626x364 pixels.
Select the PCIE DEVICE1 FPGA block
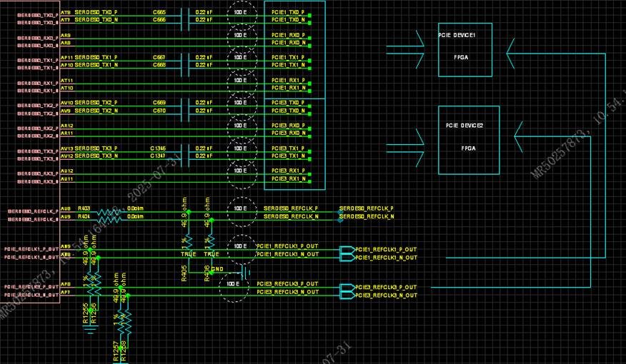point(465,50)
